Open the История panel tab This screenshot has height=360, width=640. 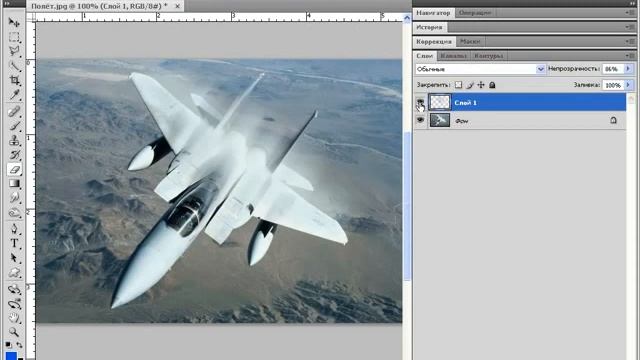[x=429, y=27]
